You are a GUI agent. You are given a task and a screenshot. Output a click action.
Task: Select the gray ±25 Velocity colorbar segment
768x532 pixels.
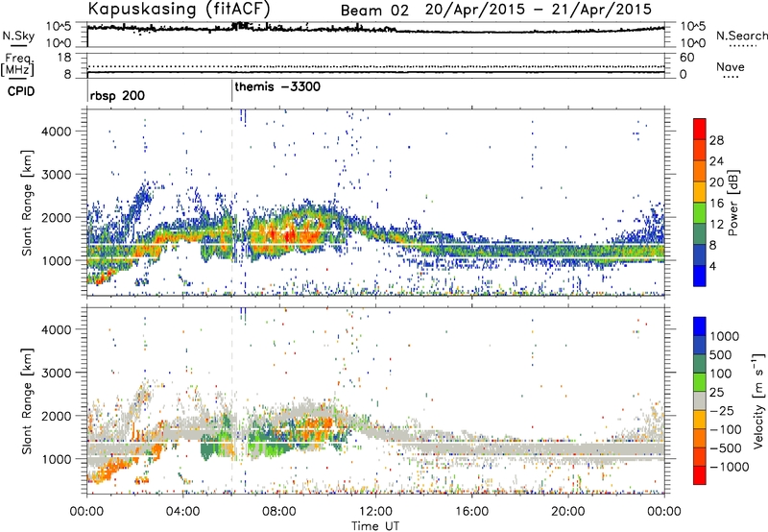click(700, 400)
